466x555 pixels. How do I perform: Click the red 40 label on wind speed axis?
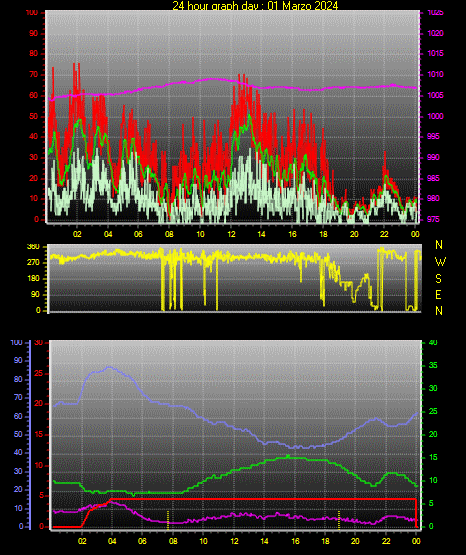point(33,137)
